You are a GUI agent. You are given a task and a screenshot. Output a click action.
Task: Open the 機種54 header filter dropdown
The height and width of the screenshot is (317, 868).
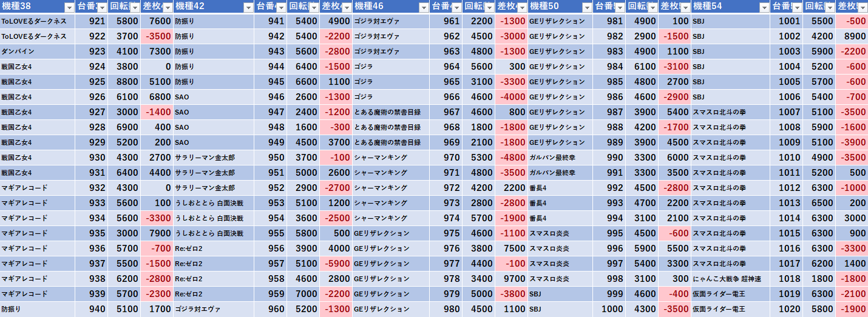coord(764,7)
